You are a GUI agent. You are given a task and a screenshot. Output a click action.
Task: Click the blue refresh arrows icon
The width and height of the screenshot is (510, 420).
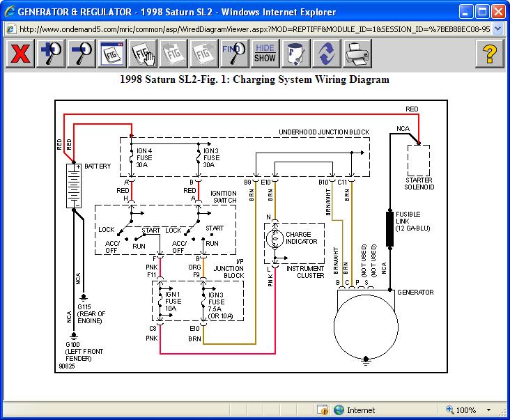(325, 54)
